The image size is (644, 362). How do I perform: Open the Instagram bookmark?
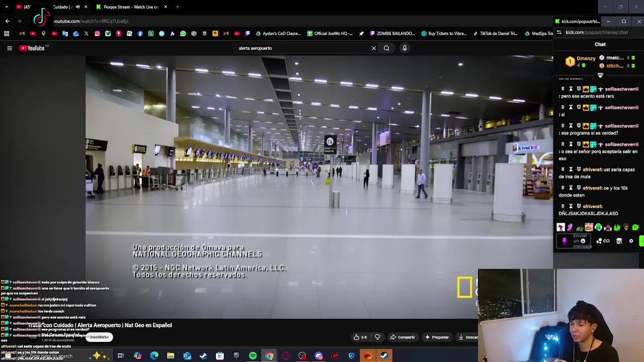click(97, 34)
